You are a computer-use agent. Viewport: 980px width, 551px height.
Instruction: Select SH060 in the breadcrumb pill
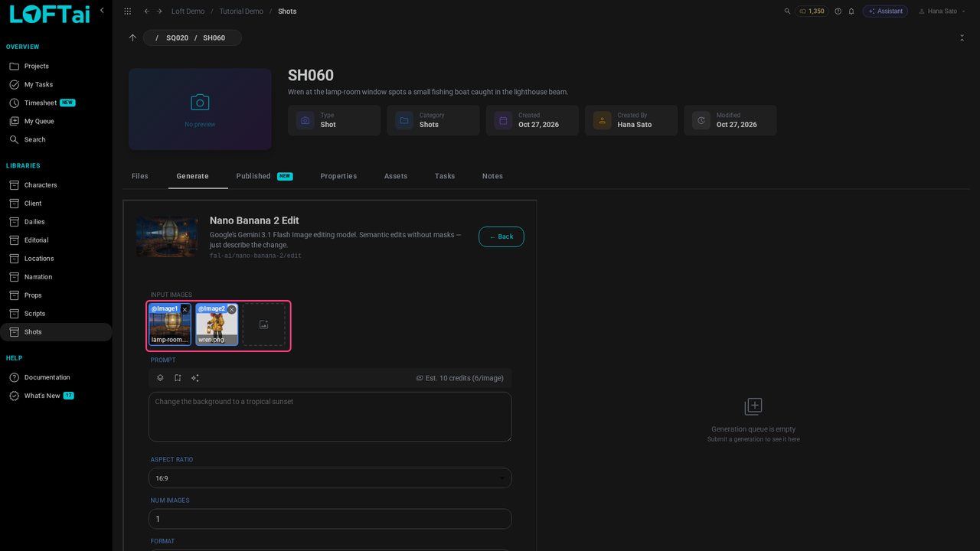coord(214,37)
